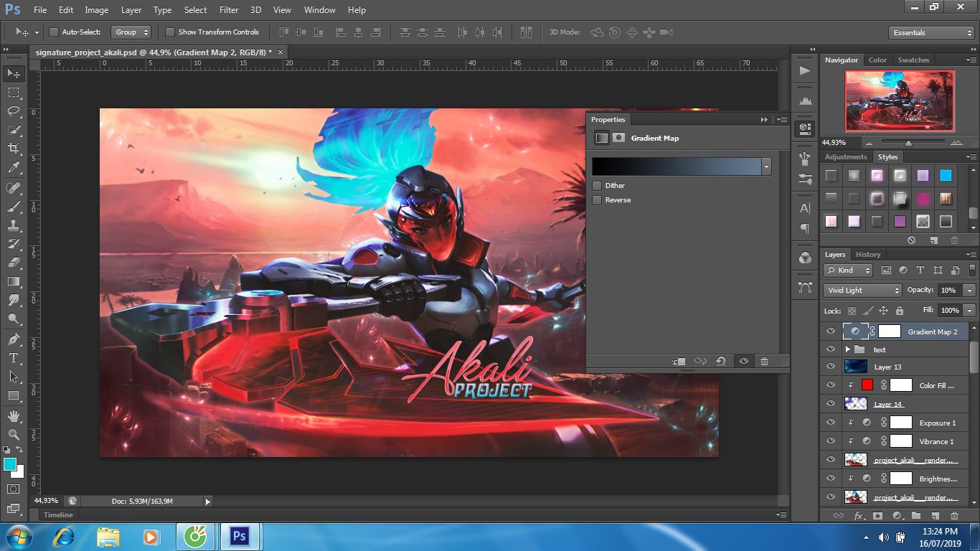Viewport: 980px width, 551px height.
Task: Click the zoom percentage field in status bar
Action: 47,500
